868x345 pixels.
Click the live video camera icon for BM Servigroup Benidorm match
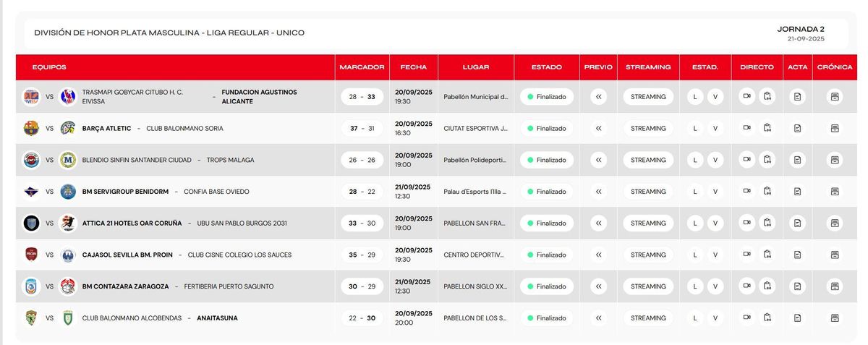747,192
